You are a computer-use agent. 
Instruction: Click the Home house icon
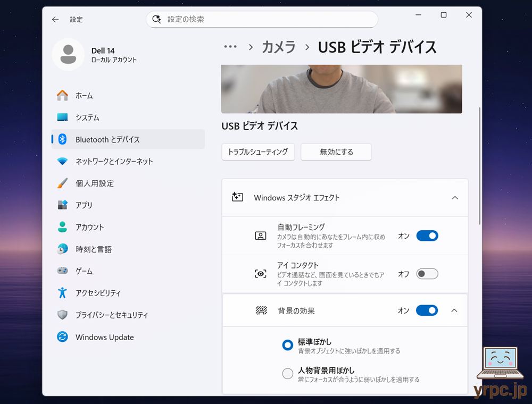click(62, 96)
